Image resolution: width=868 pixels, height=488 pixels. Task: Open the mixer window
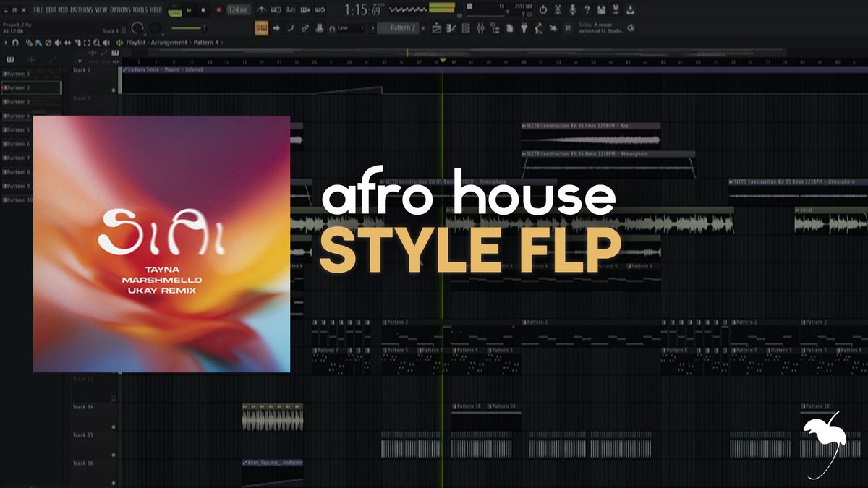pos(480,27)
